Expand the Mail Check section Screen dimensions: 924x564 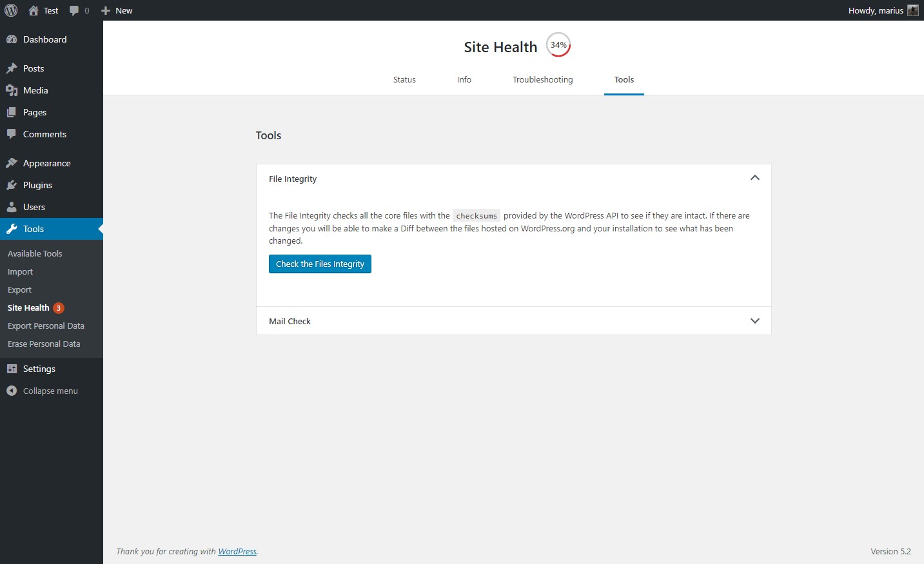coord(754,321)
